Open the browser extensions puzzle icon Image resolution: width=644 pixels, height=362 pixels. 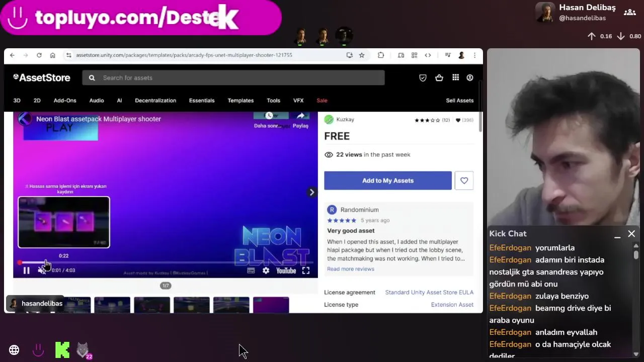pos(381,55)
